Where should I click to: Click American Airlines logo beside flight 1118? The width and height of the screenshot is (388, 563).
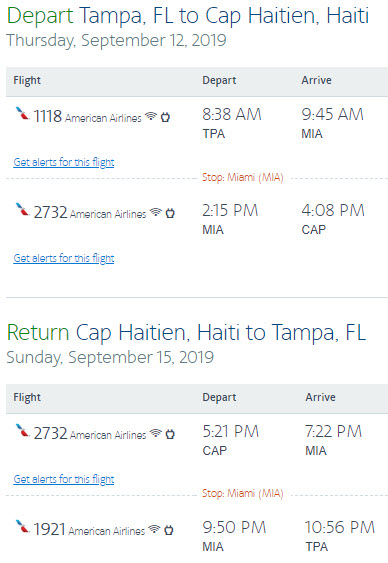coord(22,113)
